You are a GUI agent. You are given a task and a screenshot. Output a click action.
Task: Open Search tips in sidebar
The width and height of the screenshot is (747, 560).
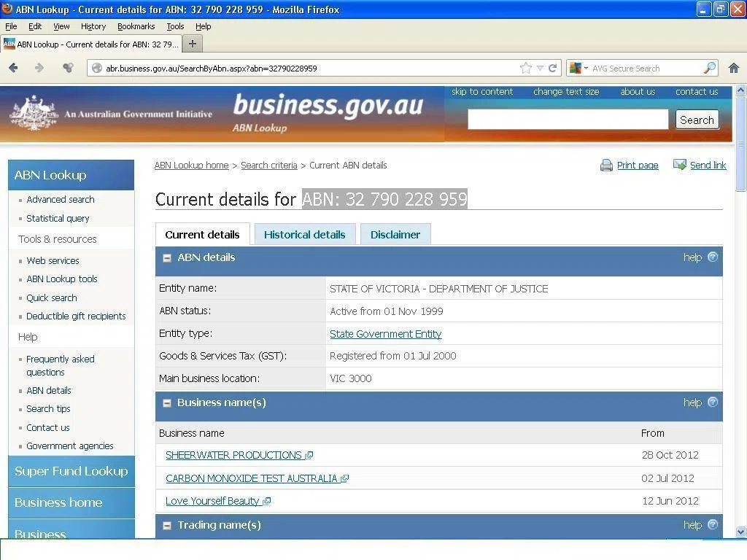point(48,408)
